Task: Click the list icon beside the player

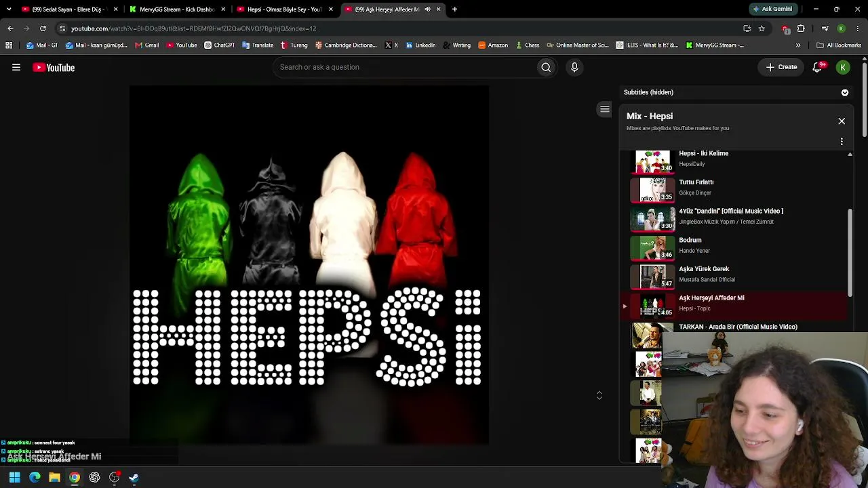Action: pyautogui.click(x=605, y=109)
